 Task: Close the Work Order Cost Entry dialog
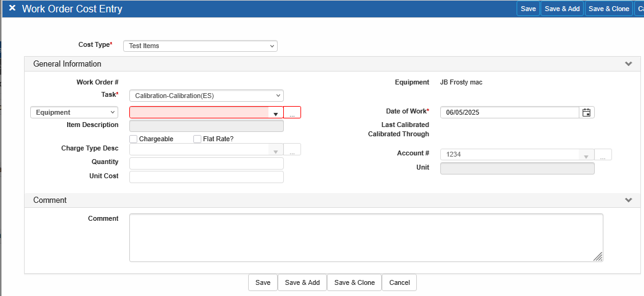tap(12, 9)
